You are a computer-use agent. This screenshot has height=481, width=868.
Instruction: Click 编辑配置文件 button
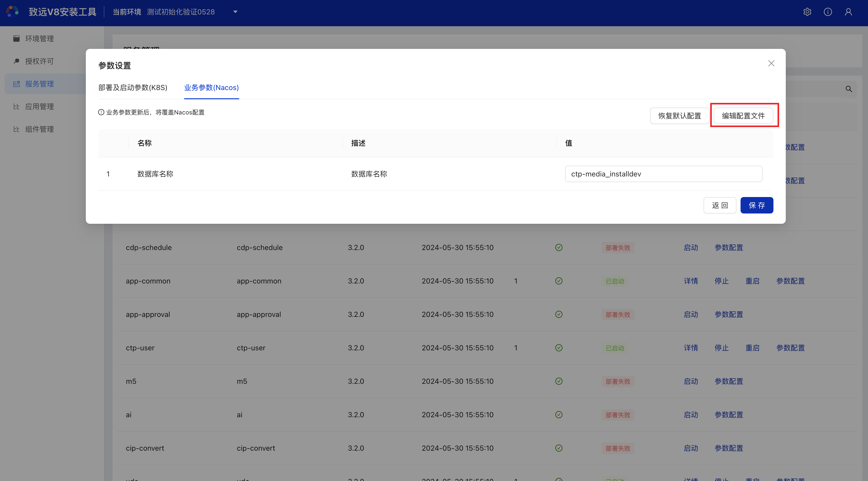743,116
